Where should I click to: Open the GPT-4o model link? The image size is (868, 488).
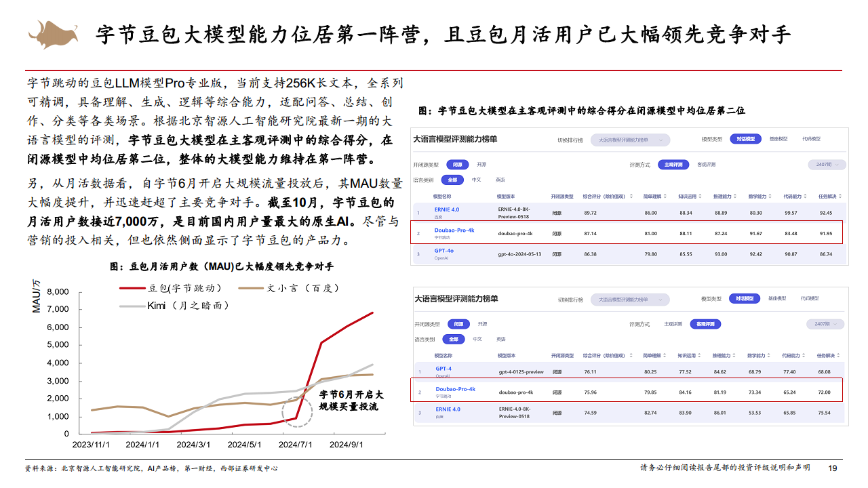444,251
